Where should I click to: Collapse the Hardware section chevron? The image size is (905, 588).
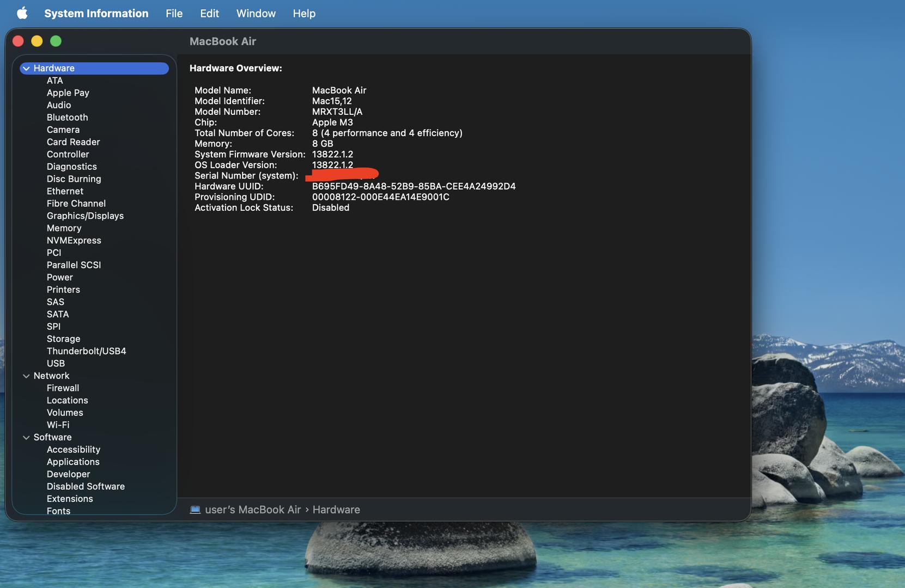tap(26, 69)
